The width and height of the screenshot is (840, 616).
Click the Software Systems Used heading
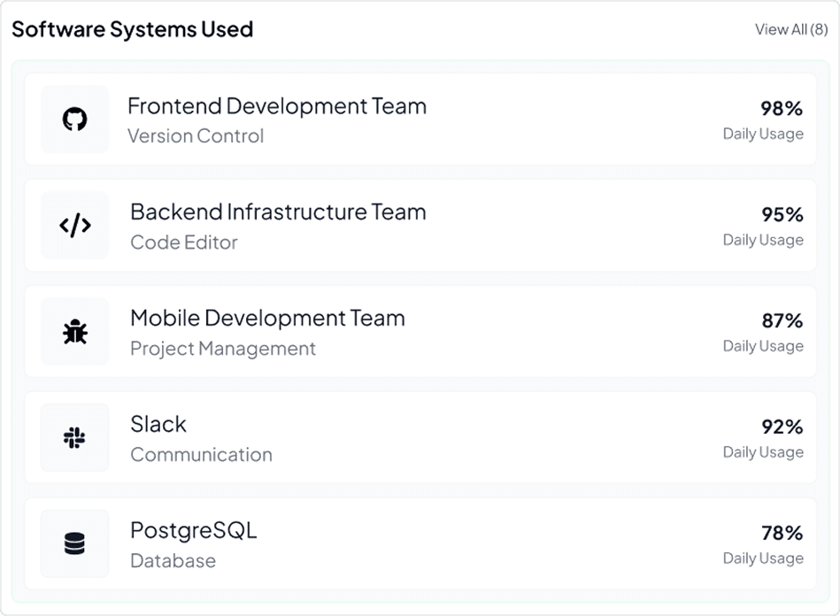(133, 29)
